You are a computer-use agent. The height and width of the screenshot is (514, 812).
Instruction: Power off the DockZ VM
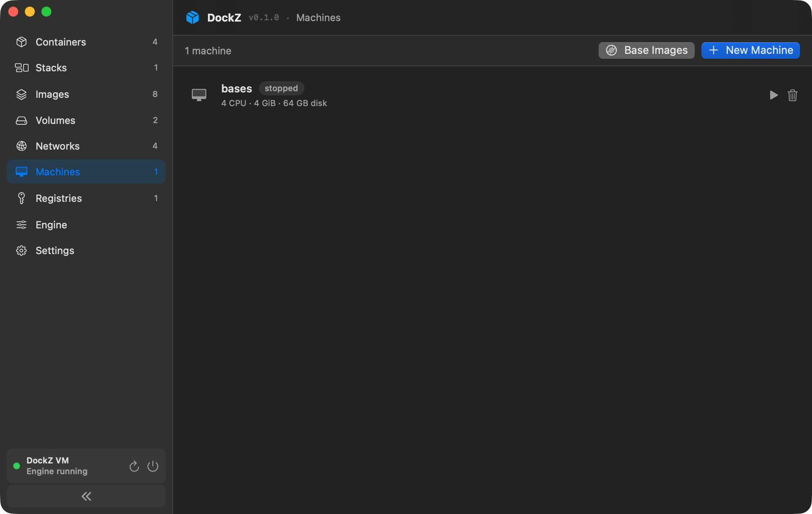153,466
